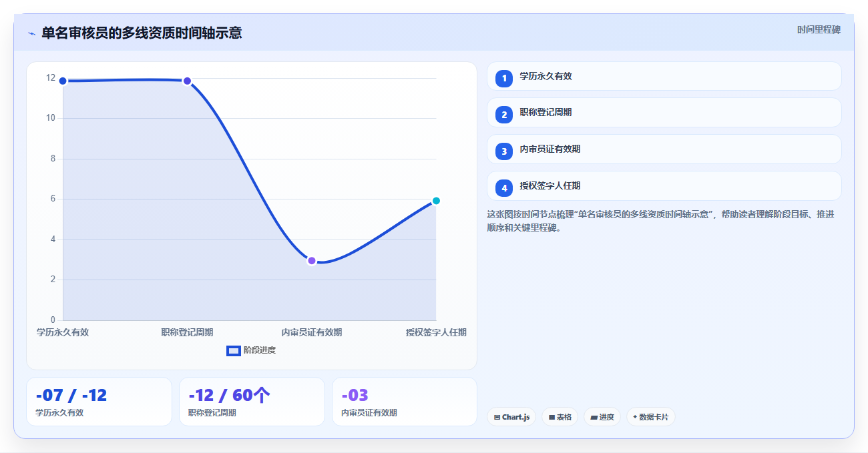Image resolution: width=868 pixels, height=453 pixels.
Task: Click x-axis label 内审员证有效期
Action: coord(312,332)
